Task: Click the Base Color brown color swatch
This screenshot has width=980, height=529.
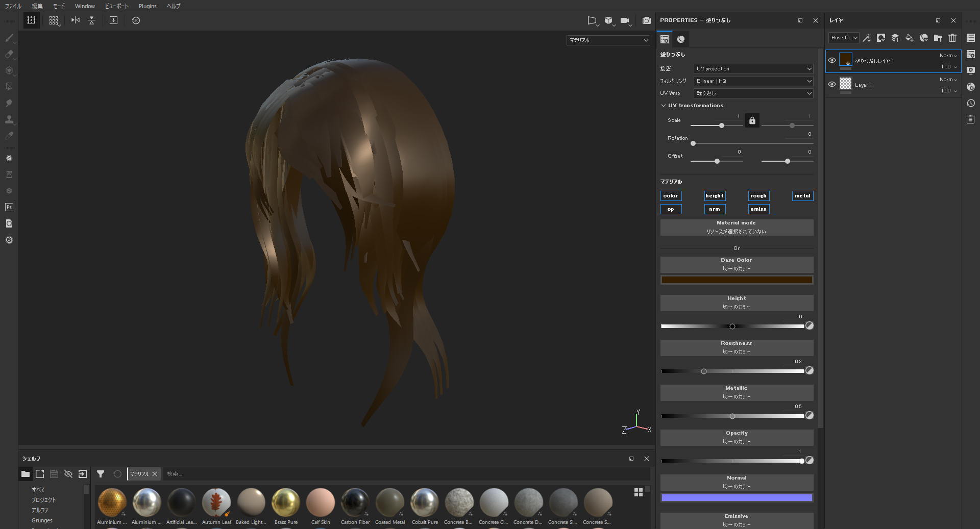Action: coord(737,280)
